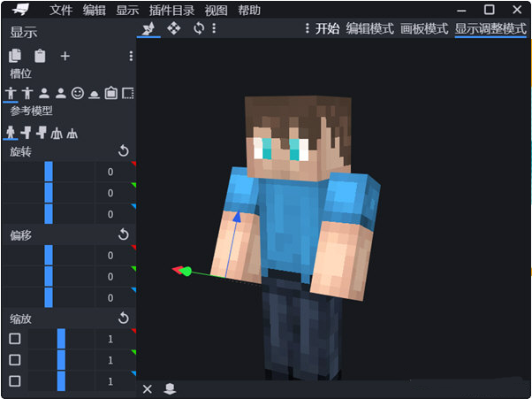Select the item frame slot icon
Screen dimensions: 532x399
click(x=111, y=93)
